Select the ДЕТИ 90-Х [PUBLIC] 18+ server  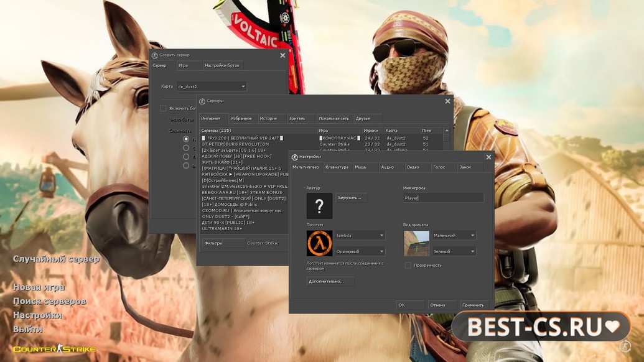(245, 223)
